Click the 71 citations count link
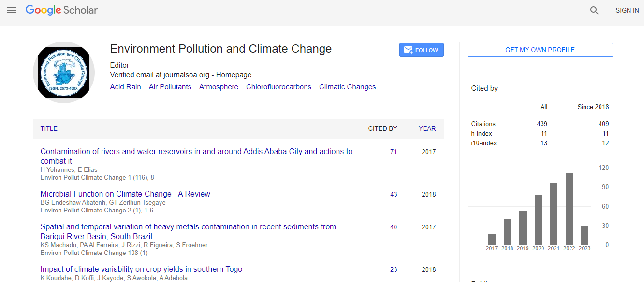 coord(394,152)
